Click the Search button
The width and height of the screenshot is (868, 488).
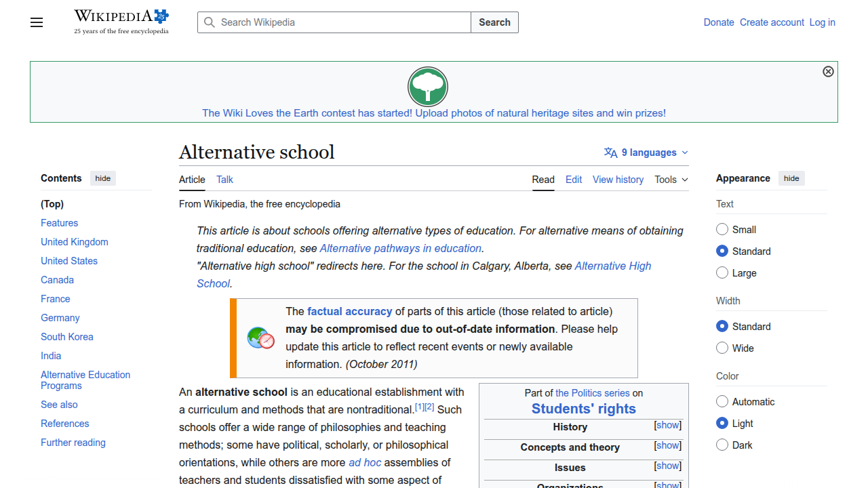[x=494, y=22]
